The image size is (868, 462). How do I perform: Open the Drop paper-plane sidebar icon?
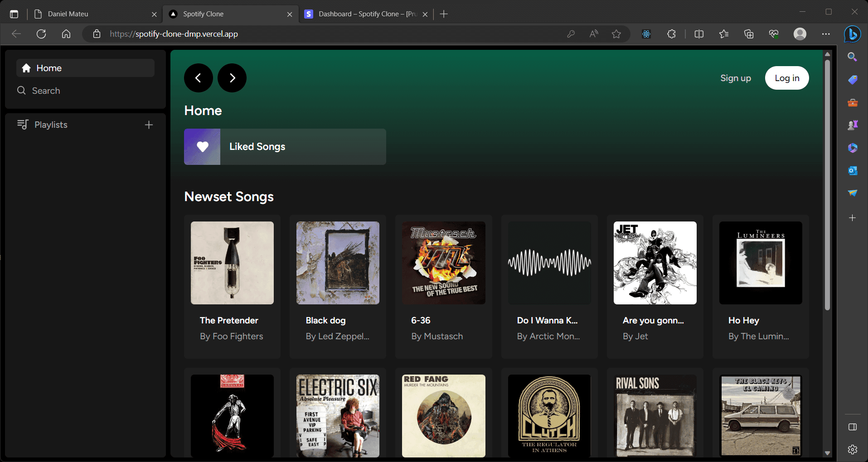[853, 193]
